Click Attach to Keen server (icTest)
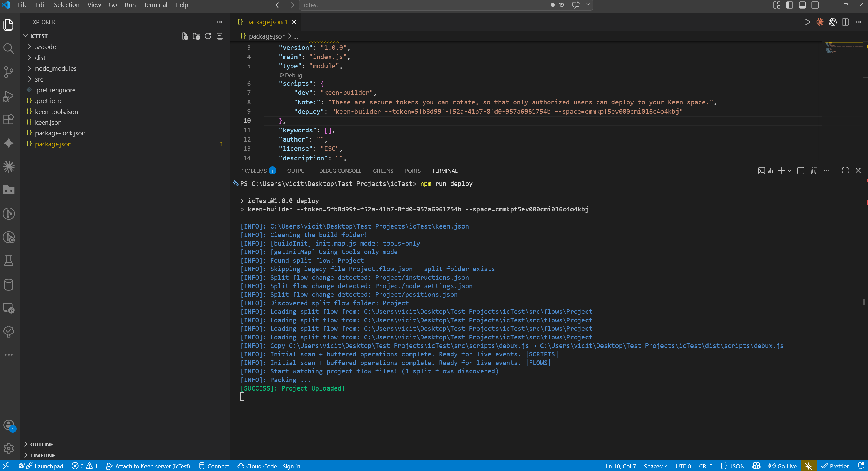868x471 pixels. pos(148,466)
